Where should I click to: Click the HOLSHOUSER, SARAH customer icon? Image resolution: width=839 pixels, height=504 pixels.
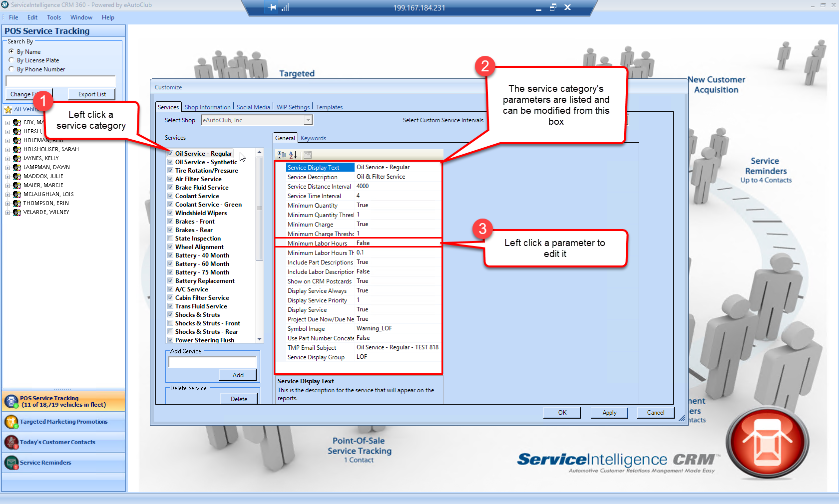[x=17, y=150]
